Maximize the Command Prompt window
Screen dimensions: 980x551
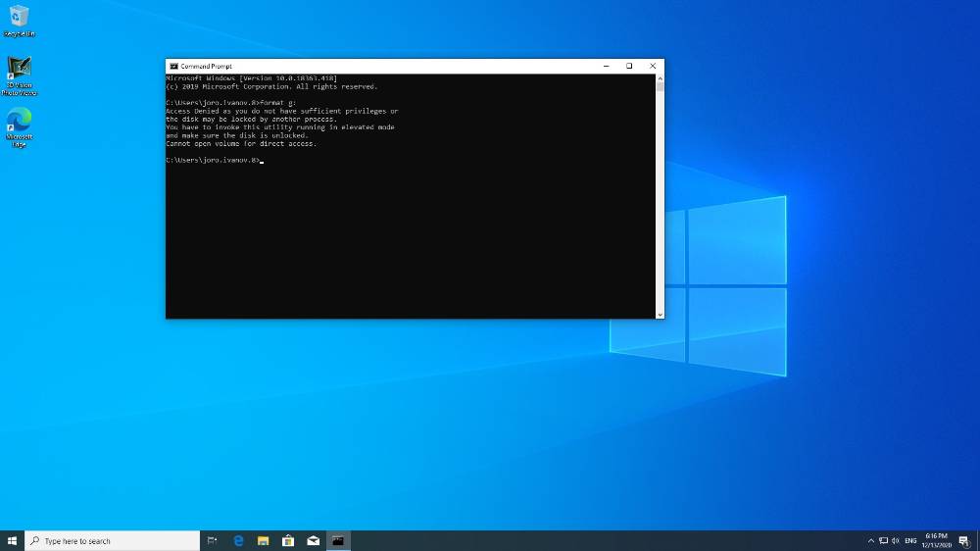629,66
